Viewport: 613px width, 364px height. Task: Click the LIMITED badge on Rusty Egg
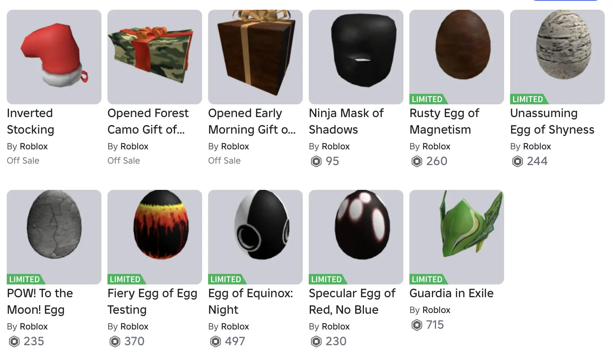pyautogui.click(x=427, y=99)
